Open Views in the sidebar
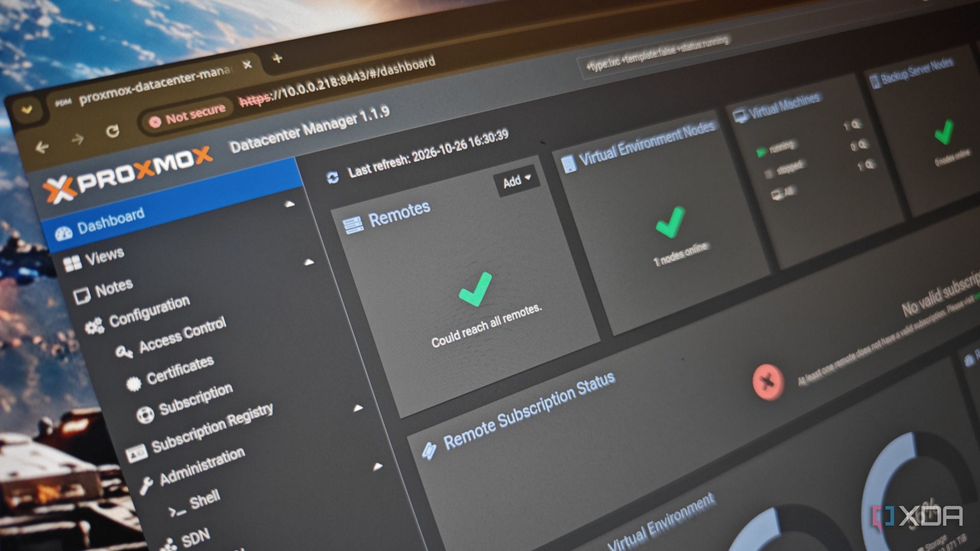This screenshot has width=980, height=551. click(104, 257)
